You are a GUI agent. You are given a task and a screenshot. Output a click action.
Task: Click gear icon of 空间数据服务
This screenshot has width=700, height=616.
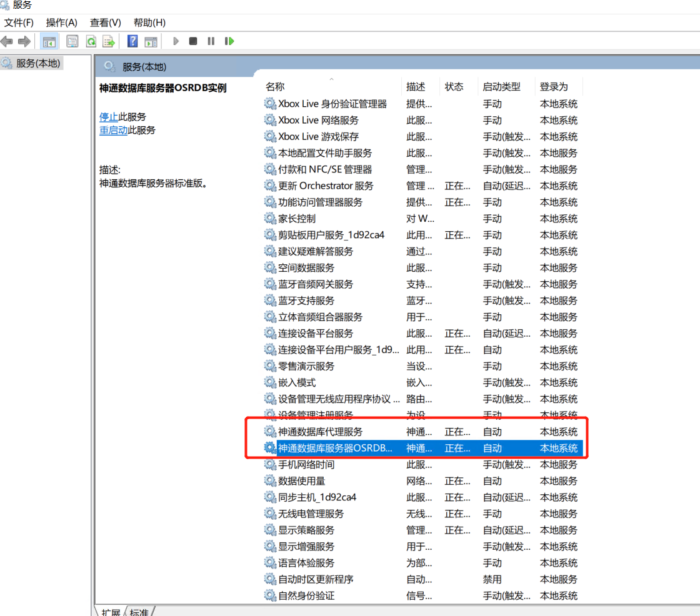[269, 267]
